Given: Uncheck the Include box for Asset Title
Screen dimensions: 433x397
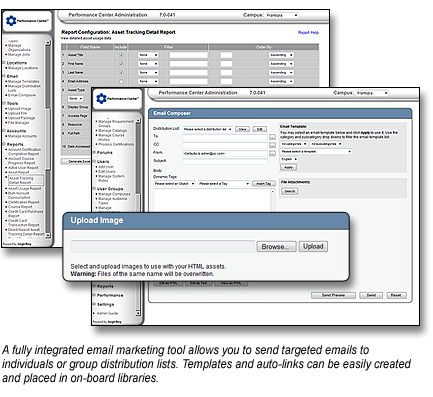Looking at the screenshot, I should click(121, 55).
